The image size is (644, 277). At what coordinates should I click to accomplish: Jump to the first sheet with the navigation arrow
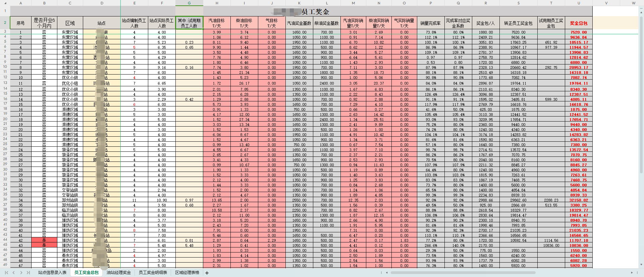(6, 273)
